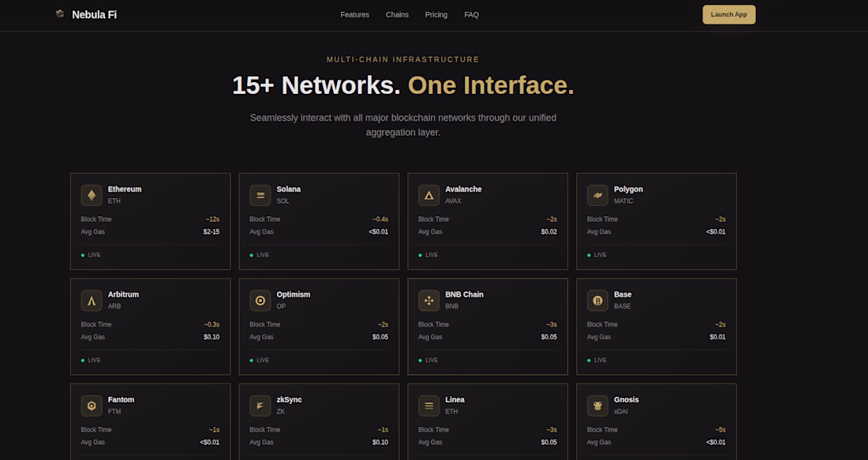Click the Fantom network icon
The height and width of the screenshot is (460, 868).
coord(92,406)
